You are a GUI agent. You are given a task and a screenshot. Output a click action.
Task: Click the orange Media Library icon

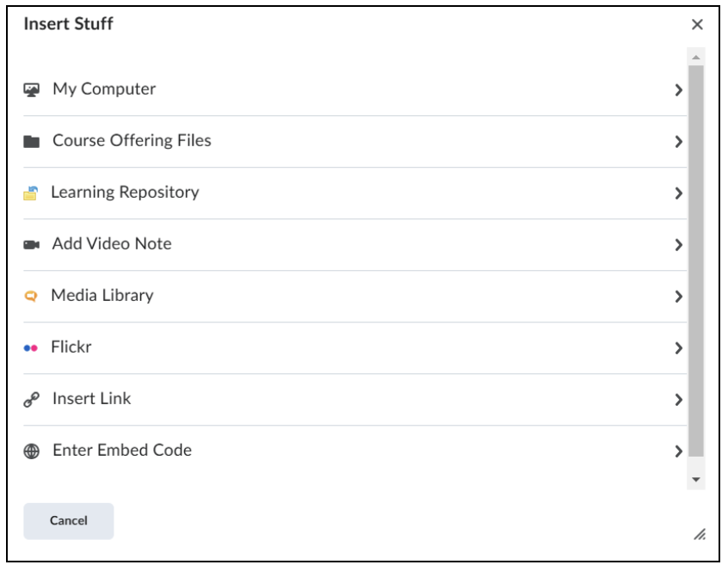[31, 296]
